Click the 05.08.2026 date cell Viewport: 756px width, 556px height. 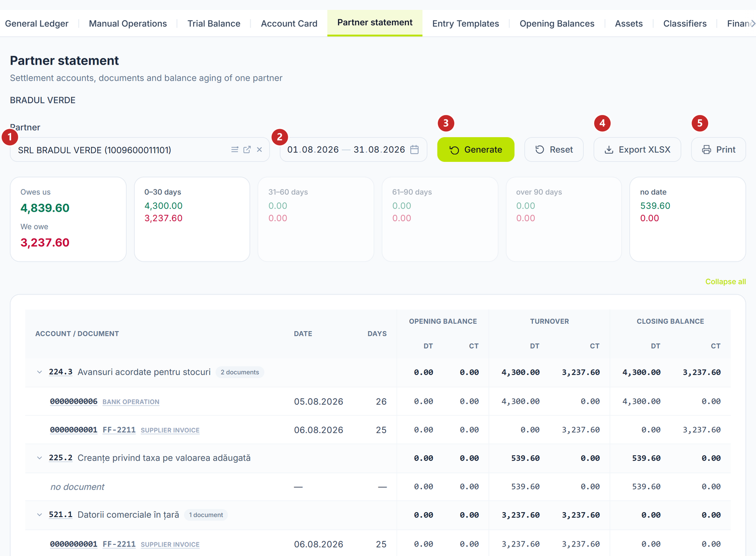coord(319,402)
